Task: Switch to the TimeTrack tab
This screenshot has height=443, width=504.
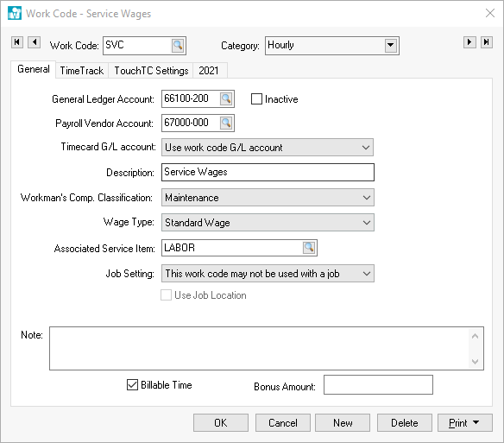Action: pyautogui.click(x=82, y=71)
